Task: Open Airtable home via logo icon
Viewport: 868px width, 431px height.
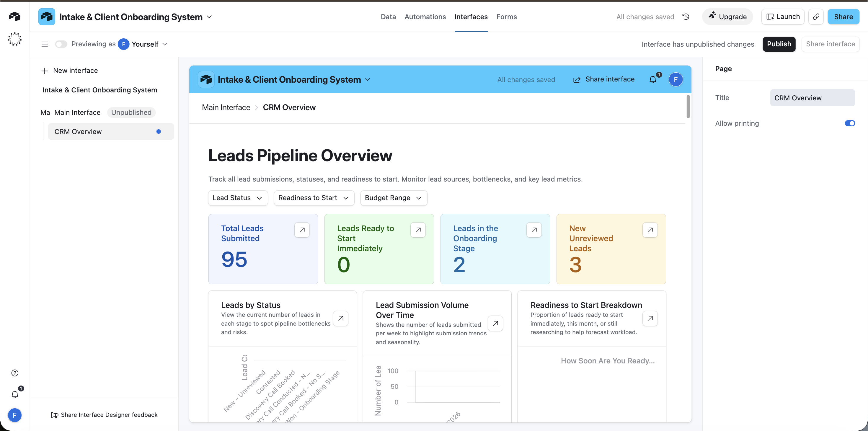Action: (14, 16)
